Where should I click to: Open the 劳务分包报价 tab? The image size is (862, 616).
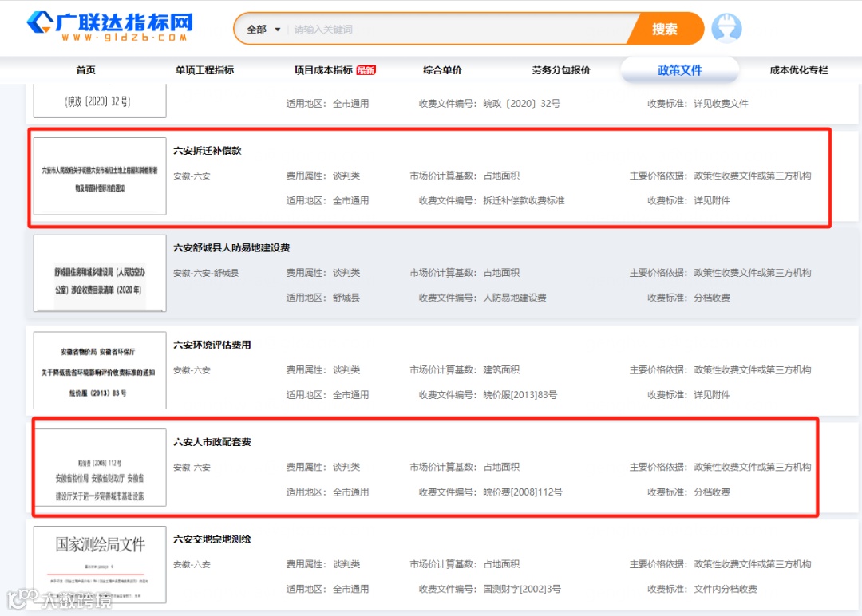561,69
